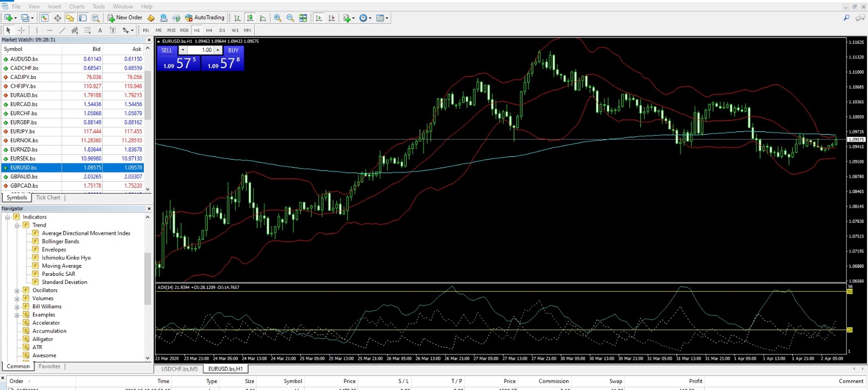Open the Strategy Tester magnifier icon
This screenshot has height=390, width=868.
pyautogui.click(x=96, y=18)
